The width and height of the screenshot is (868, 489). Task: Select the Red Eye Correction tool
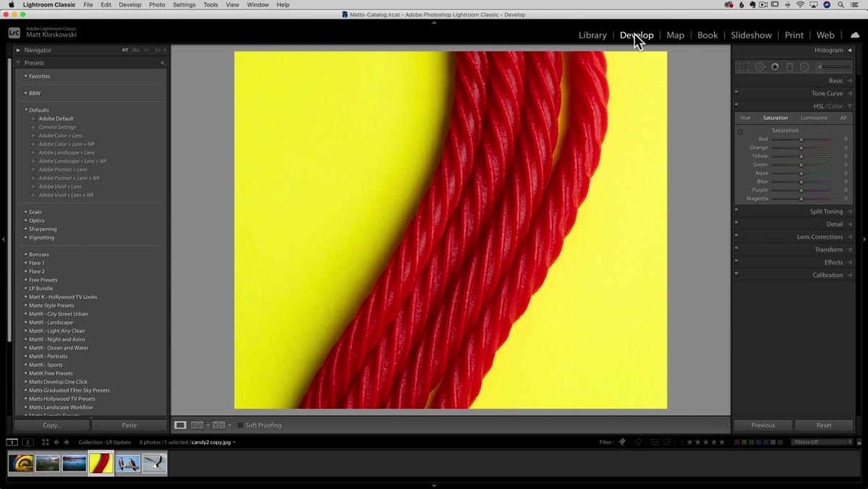tap(775, 67)
